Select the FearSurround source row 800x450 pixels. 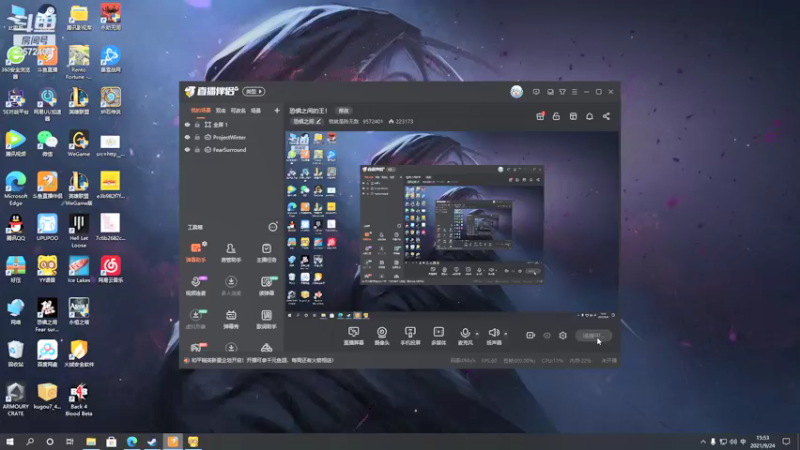click(231, 150)
